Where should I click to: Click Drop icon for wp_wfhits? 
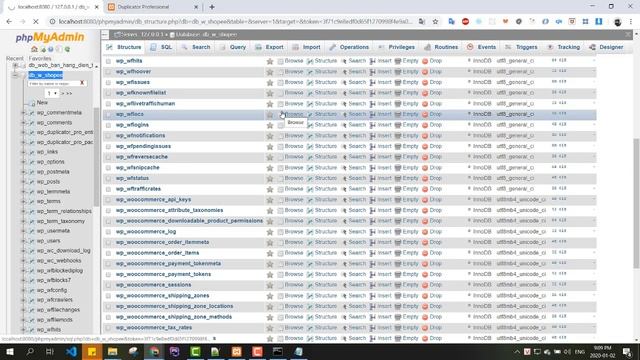425,61
